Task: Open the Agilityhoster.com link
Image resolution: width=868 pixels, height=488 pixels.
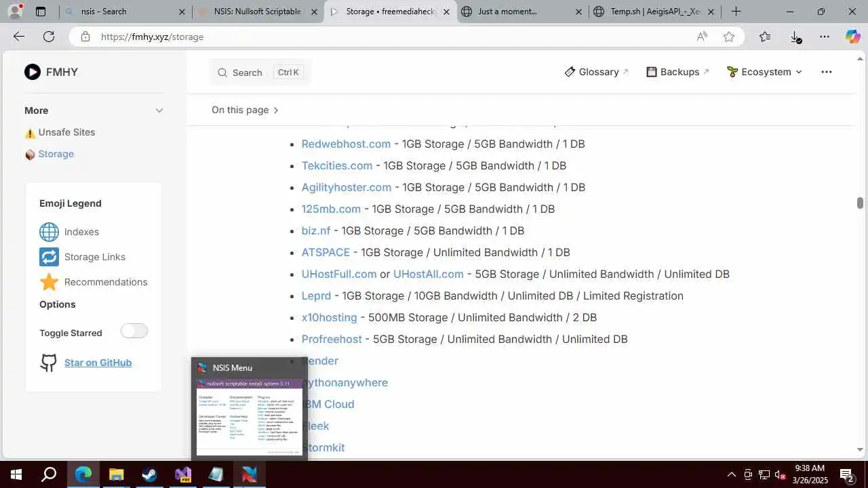Action: tap(347, 187)
